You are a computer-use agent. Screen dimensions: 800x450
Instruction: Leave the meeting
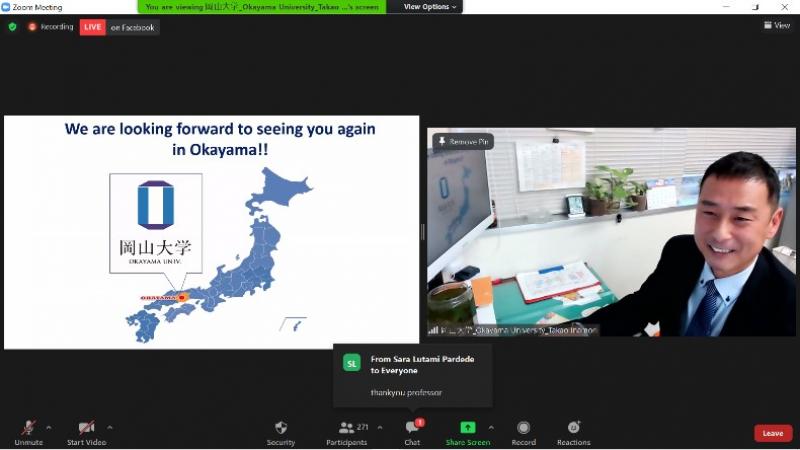tap(773, 433)
